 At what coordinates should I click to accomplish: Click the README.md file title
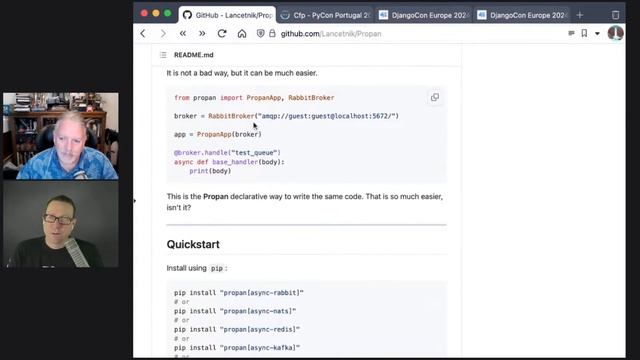tap(193, 55)
